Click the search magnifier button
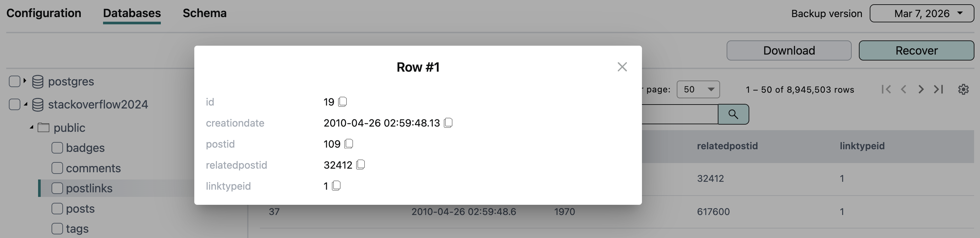 pyautogui.click(x=733, y=114)
